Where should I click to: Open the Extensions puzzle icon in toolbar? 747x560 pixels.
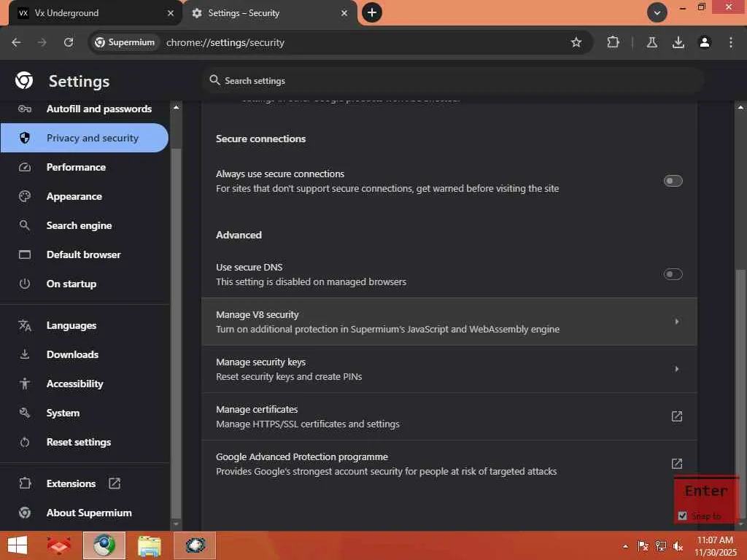pyautogui.click(x=613, y=42)
